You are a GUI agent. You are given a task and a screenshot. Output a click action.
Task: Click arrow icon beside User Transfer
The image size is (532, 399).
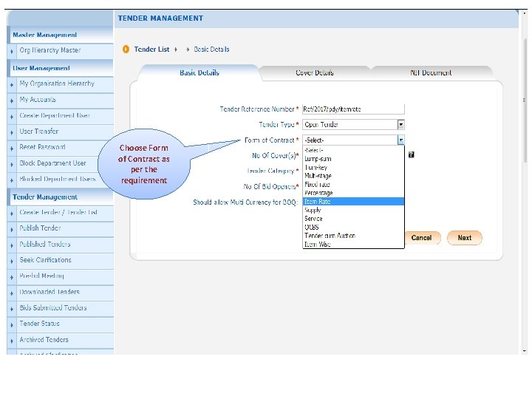[x=12, y=133]
